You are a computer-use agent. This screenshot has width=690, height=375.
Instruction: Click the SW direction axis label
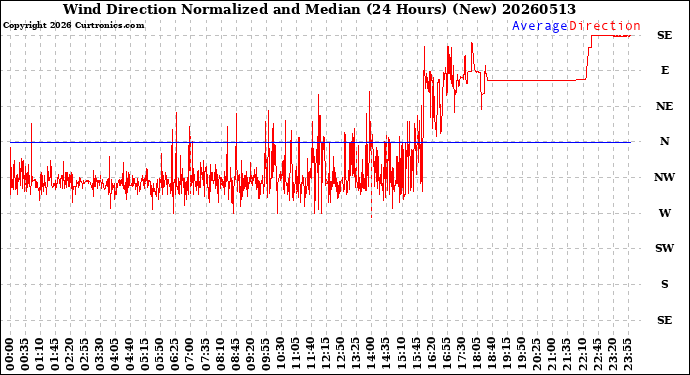pyautogui.click(x=664, y=248)
